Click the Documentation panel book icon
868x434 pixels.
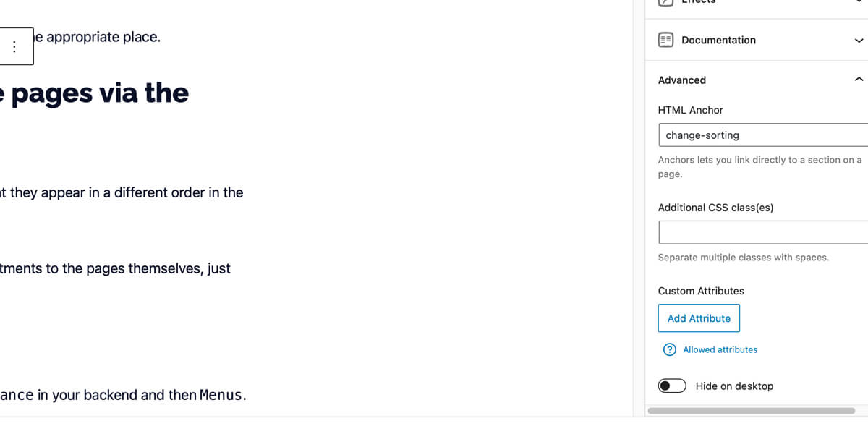coord(665,40)
